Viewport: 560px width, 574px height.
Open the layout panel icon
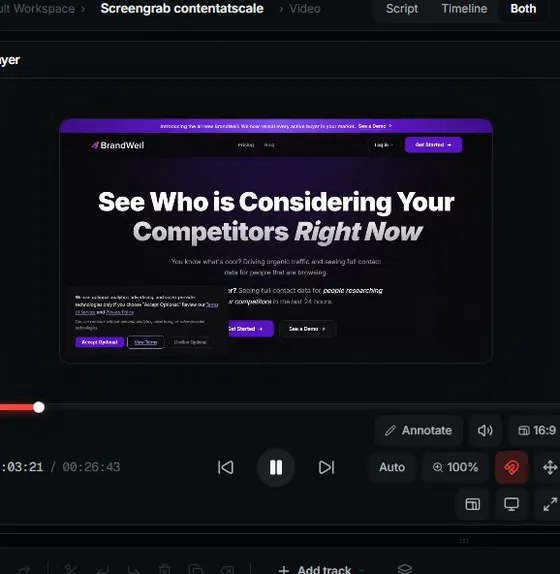[x=473, y=504]
